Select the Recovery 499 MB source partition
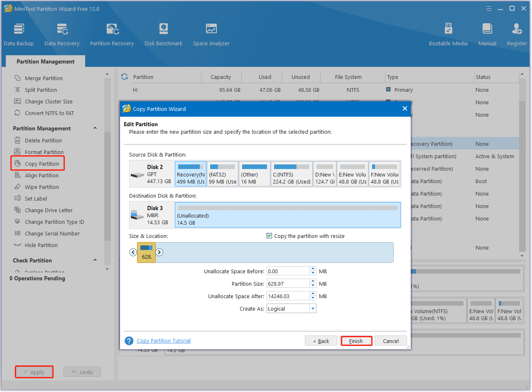This screenshot has height=392, width=532. 191,174
